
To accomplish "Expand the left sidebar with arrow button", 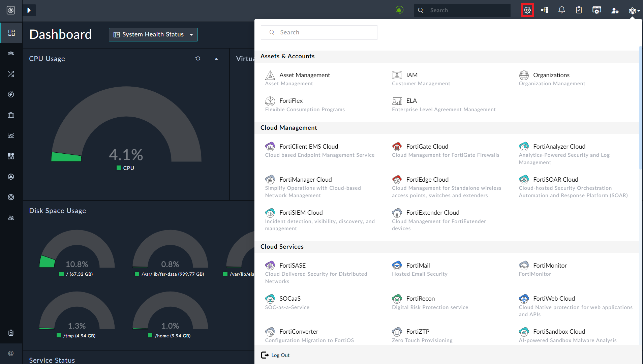I will (29, 10).
